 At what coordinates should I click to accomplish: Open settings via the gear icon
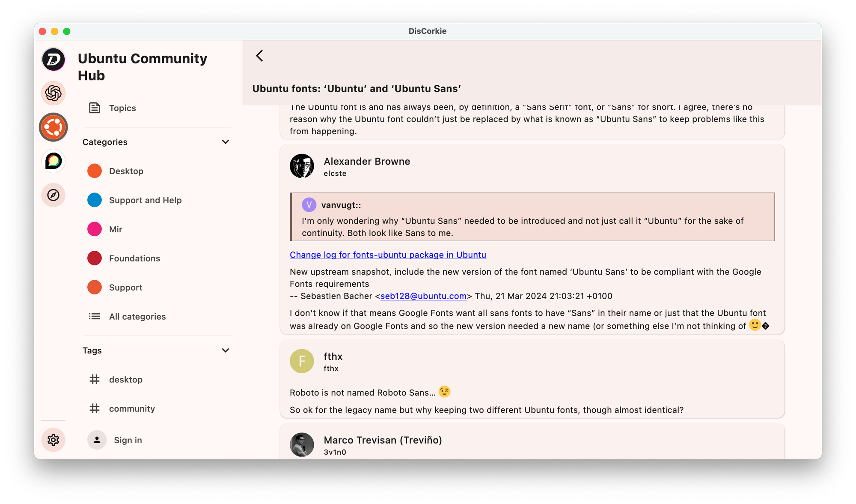click(53, 440)
